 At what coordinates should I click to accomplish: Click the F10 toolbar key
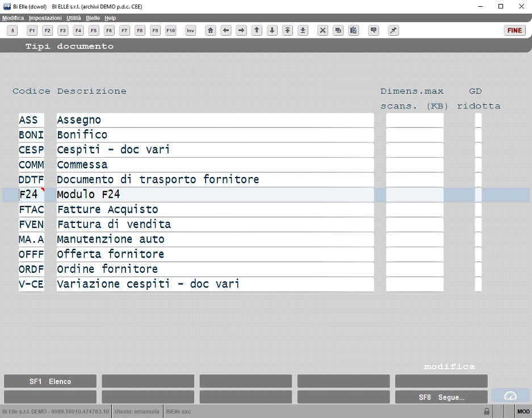171,31
